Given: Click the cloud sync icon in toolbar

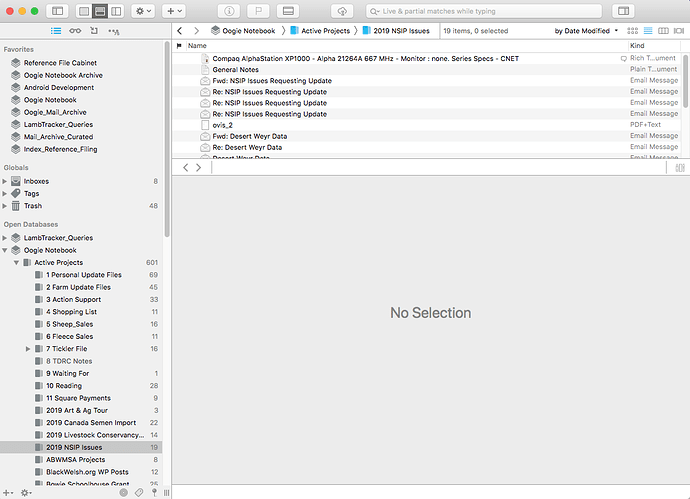Looking at the screenshot, I should point(342,11).
